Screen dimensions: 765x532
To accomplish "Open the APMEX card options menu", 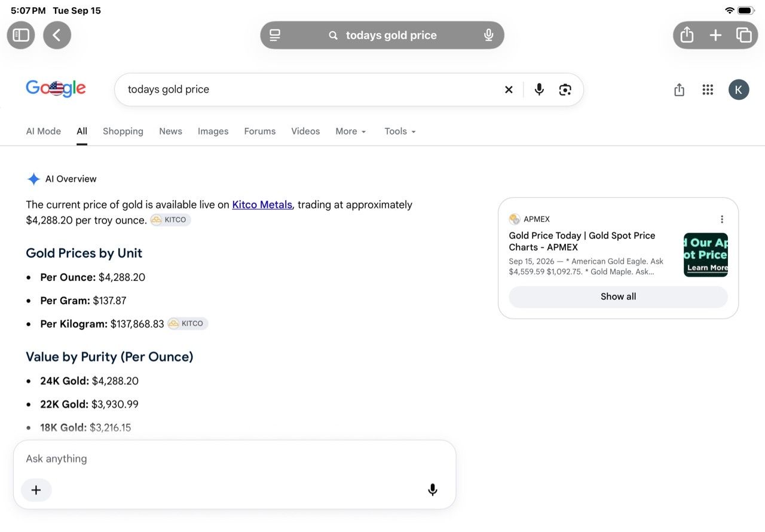I will 722,219.
